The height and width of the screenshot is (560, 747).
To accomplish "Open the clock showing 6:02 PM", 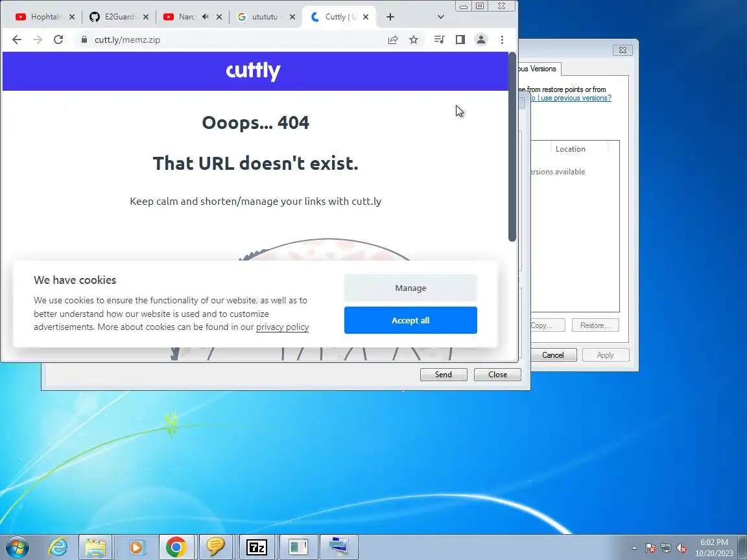I will pyautogui.click(x=714, y=548).
